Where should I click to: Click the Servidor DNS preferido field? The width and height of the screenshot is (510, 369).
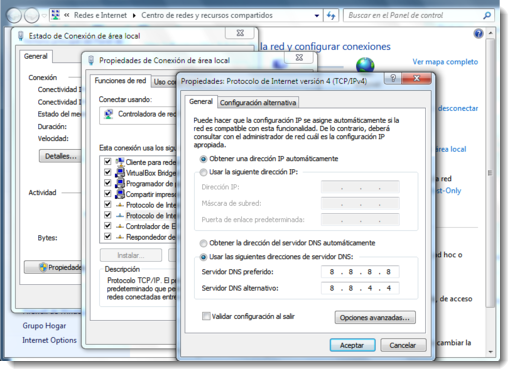360,272
